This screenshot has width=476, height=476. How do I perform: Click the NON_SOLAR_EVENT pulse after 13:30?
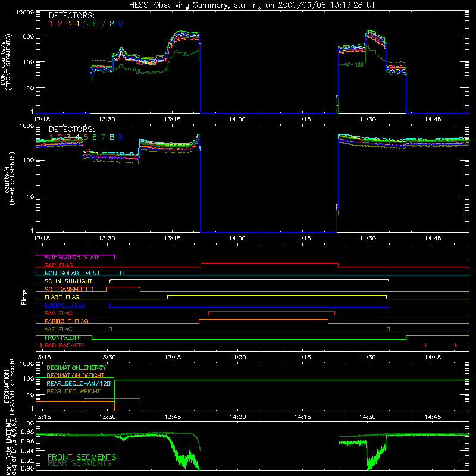(x=122, y=273)
